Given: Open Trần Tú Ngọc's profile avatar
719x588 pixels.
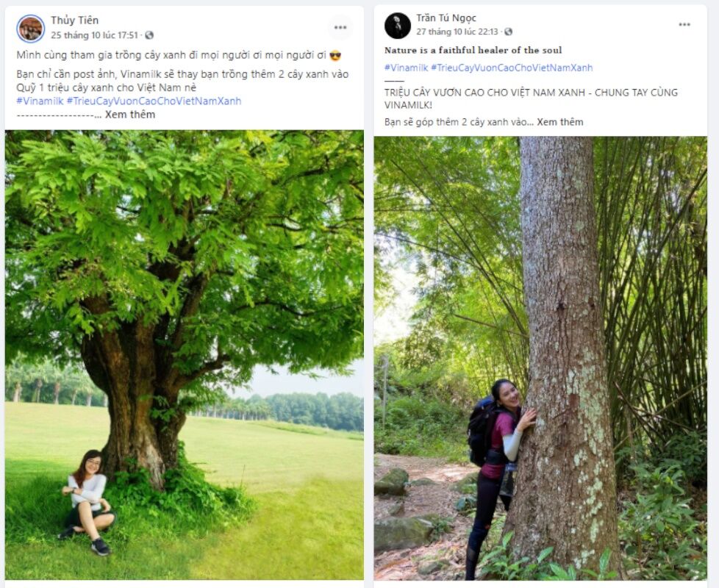Looking at the screenshot, I should pyautogui.click(x=397, y=26).
